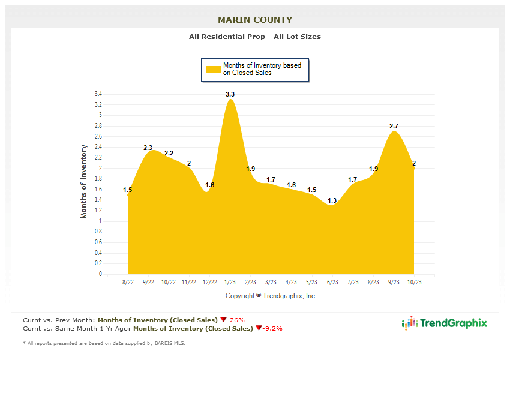Viewport: 510px width, 420px height.
Task: Click the TrendGraphix logo bar-chart icon
Action: coord(409,323)
